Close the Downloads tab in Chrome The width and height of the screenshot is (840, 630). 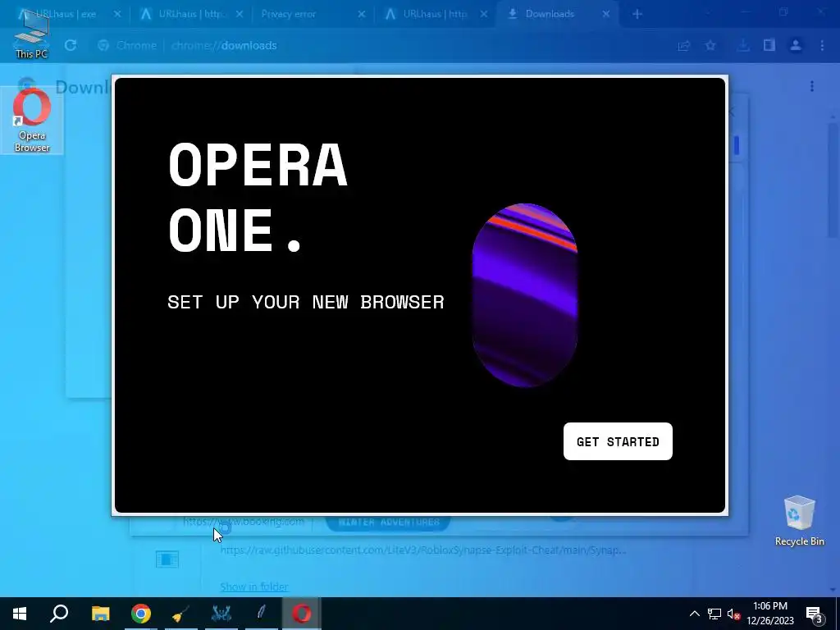(606, 15)
